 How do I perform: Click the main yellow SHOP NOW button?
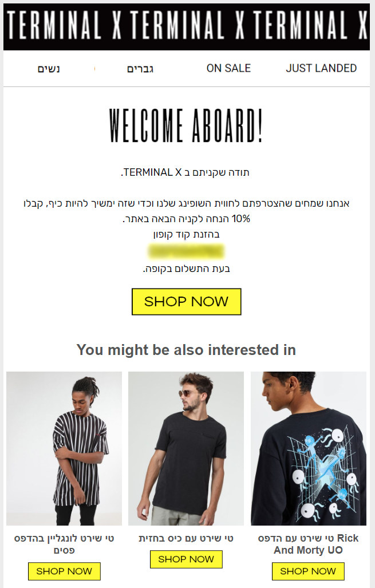[187, 302]
